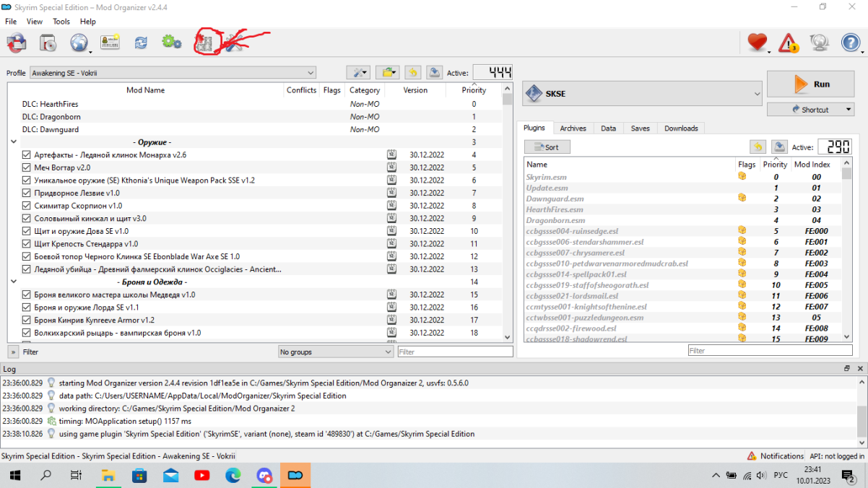The width and height of the screenshot is (868, 488).
Task: Open the warning triangle notifications icon in toolbar
Action: (x=789, y=43)
